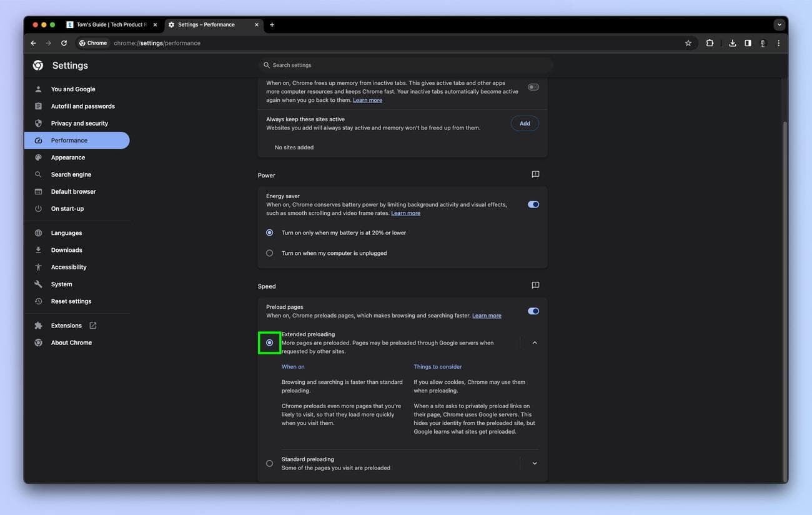
Task: Open Chrome's three-dot menu
Action: [x=778, y=43]
